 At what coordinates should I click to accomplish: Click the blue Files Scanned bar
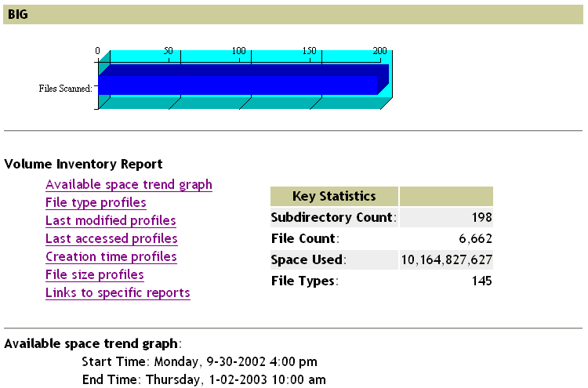pos(238,85)
